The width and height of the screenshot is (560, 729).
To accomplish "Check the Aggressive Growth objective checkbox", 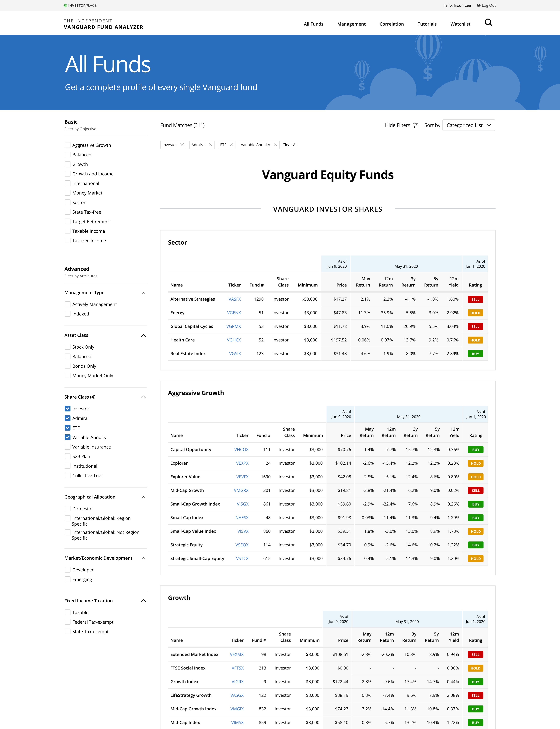I will pos(68,145).
